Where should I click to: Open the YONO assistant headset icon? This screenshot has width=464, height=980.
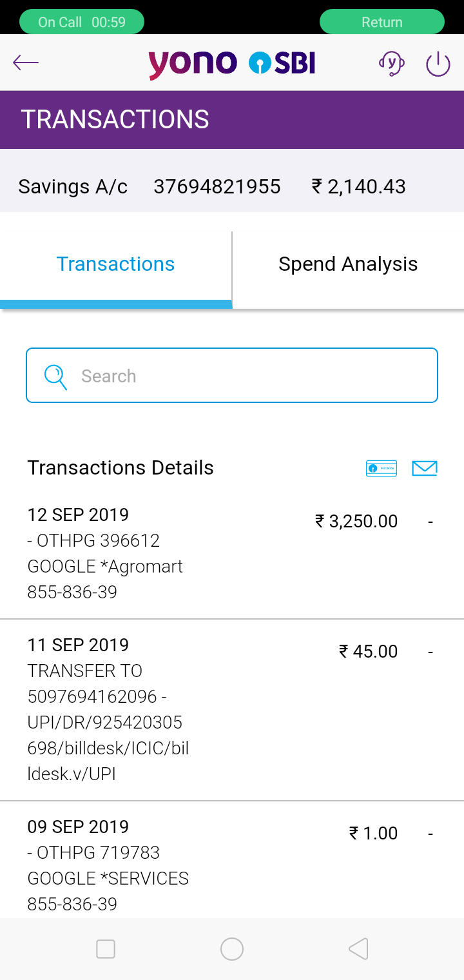click(391, 63)
